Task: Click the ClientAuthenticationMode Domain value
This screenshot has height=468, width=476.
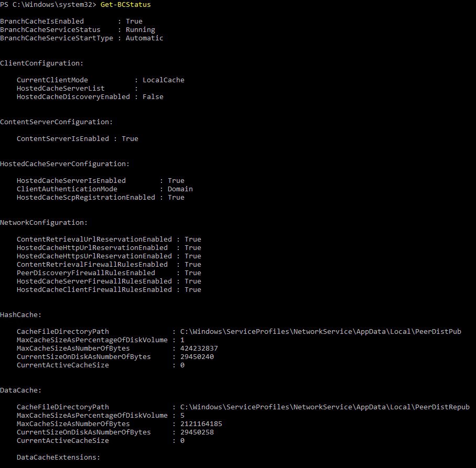Action: [x=180, y=189]
